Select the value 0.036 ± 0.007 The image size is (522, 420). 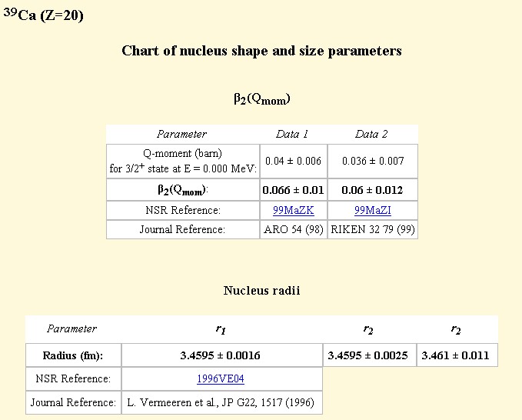pyautogui.click(x=373, y=162)
